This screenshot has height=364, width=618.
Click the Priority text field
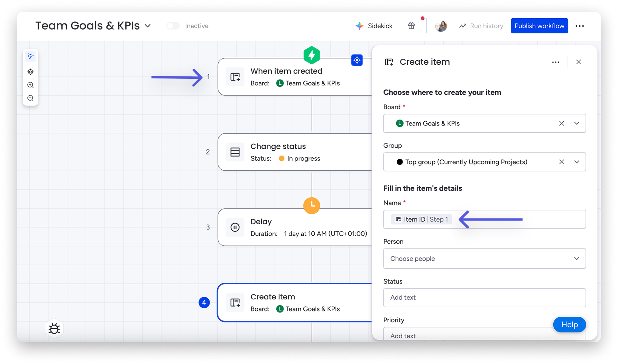[x=485, y=334]
